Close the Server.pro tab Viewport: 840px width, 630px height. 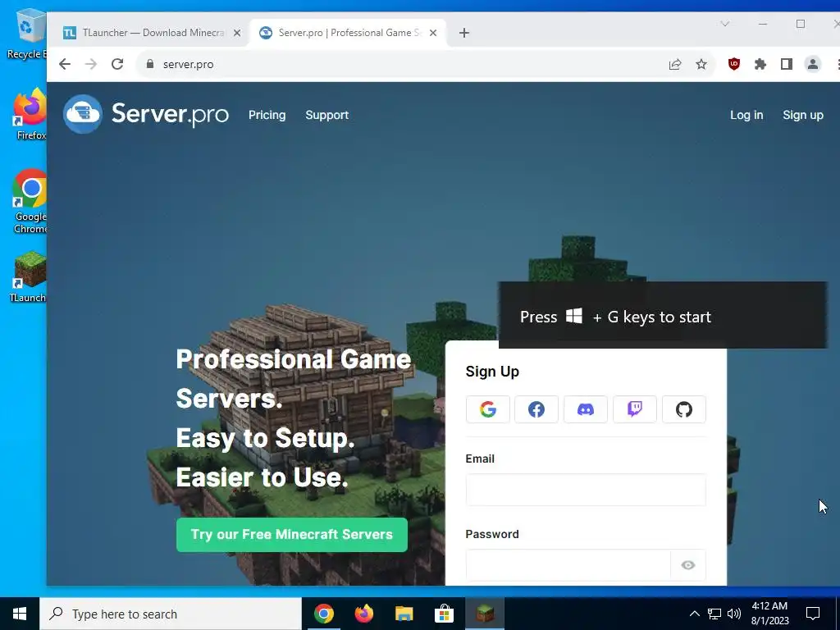pos(433,33)
